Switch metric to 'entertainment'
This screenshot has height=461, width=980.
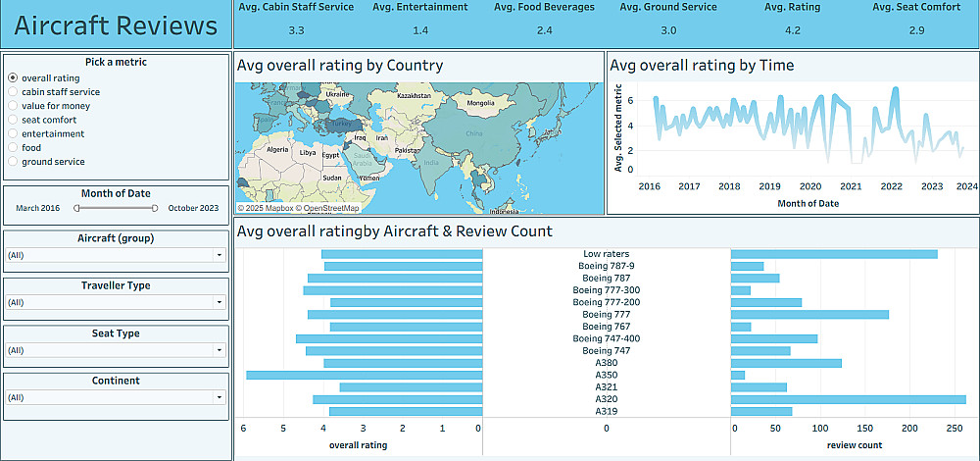coord(13,133)
